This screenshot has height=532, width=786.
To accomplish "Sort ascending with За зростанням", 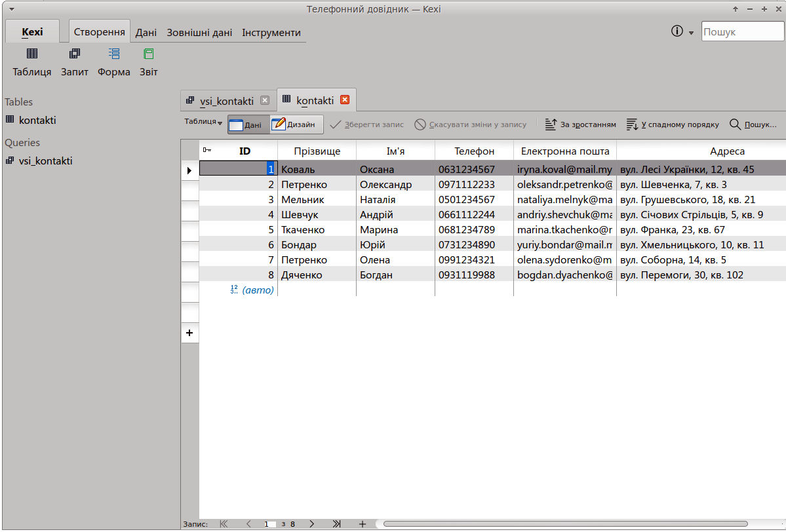I will pyautogui.click(x=581, y=124).
